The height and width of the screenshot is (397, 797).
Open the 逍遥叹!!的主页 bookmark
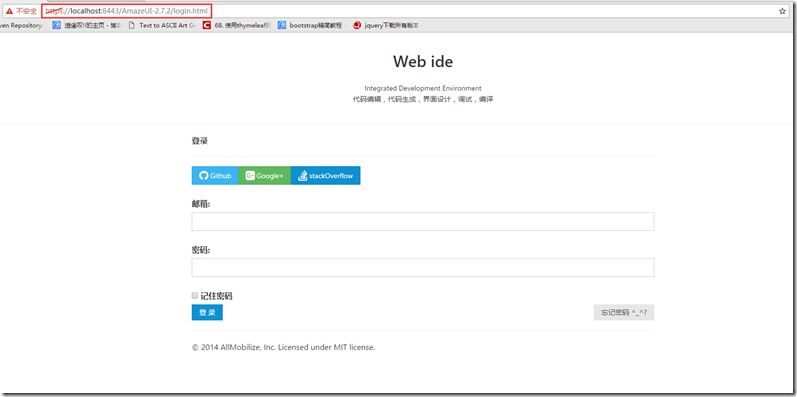pyautogui.click(x=87, y=25)
